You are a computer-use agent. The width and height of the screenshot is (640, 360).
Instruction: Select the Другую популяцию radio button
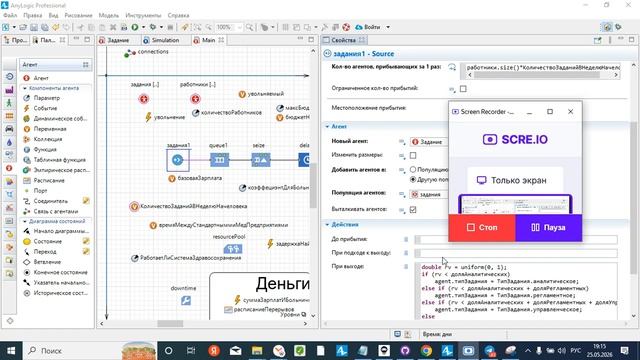pyautogui.click(x=413, y=179)
